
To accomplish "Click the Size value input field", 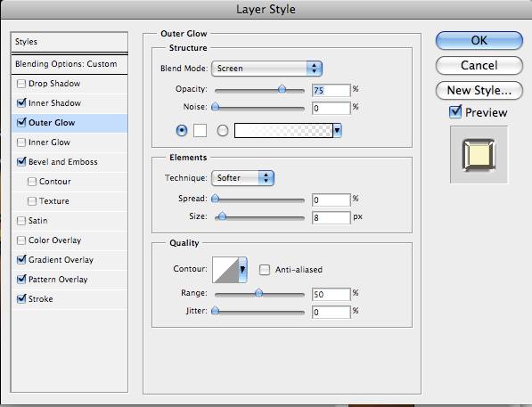I will (x=331, y=217).
